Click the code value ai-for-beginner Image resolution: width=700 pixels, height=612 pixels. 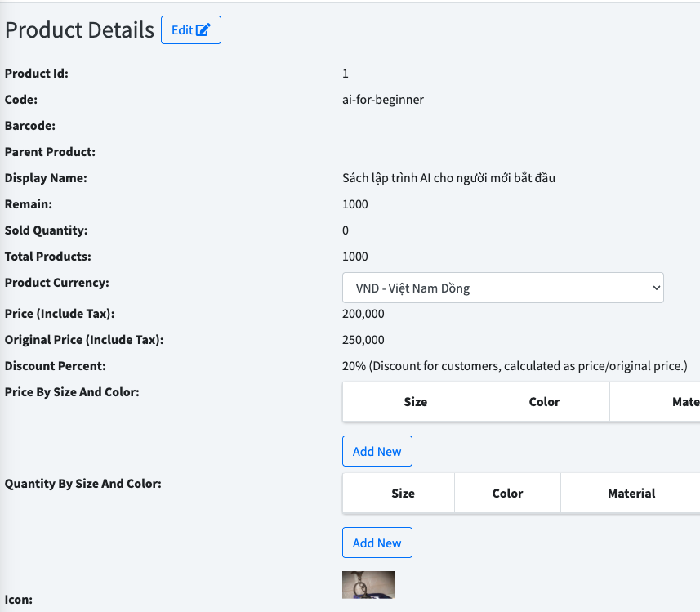tap(383, 100)
